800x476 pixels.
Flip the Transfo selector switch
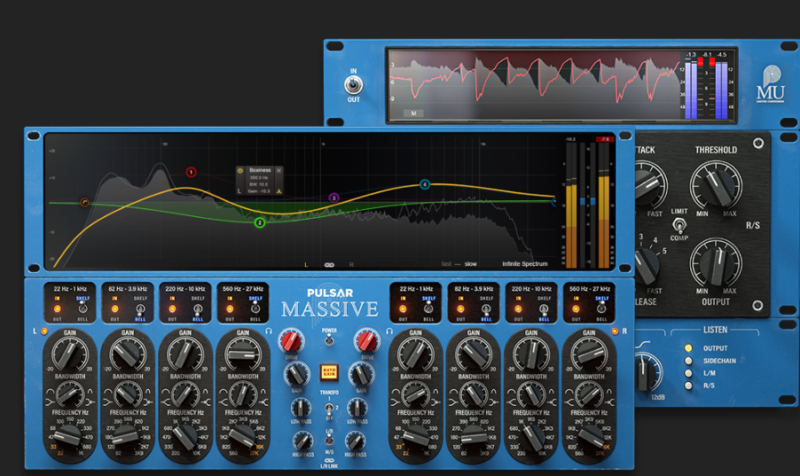pos(329,408)
